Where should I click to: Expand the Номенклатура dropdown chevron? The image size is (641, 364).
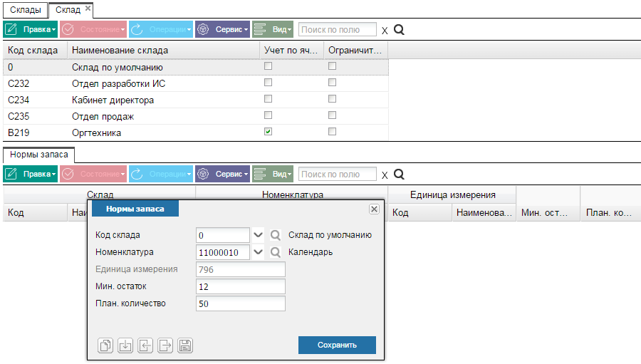pyautogui.click(x=258, y=252)
